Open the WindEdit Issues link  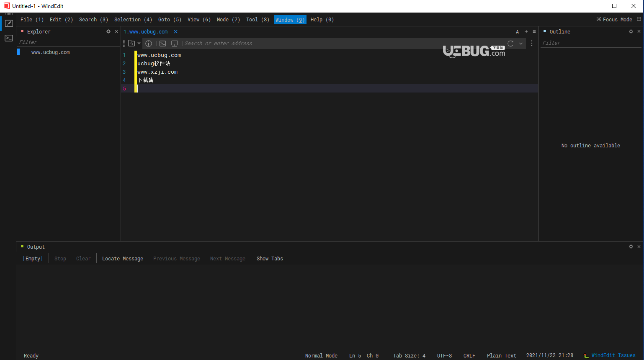tap(613, 355)
